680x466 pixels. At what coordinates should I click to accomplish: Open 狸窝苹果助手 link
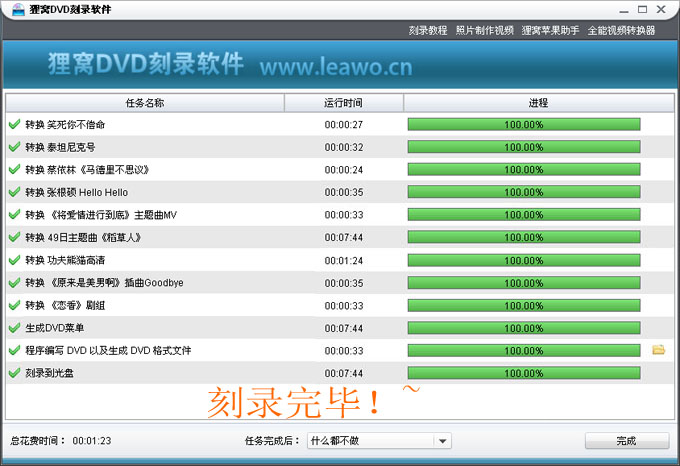coord(550,30)
